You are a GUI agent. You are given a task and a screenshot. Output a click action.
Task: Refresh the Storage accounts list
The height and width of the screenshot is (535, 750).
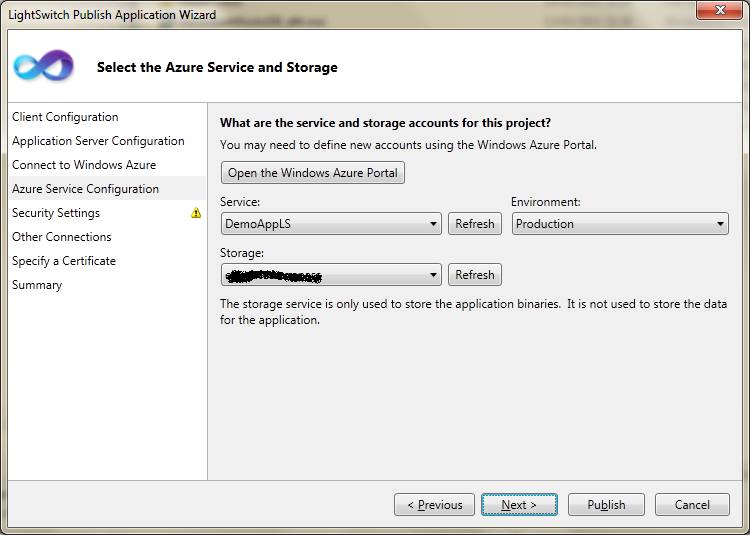coord(474,274)
